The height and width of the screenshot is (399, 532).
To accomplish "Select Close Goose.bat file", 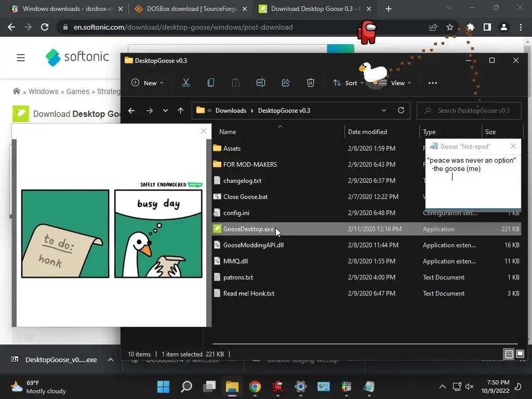I will [x=245, y=197].
